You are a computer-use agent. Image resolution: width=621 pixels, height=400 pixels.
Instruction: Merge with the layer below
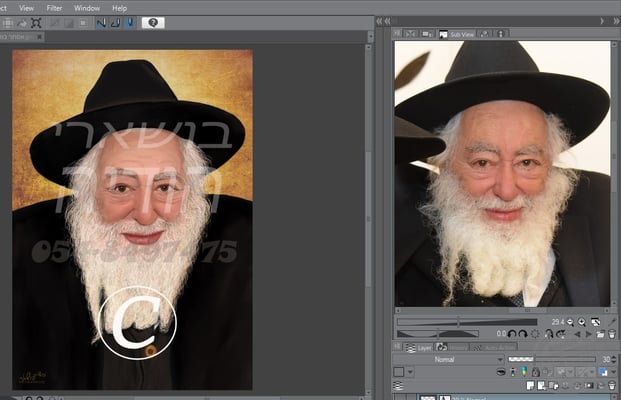coord(577,386)
